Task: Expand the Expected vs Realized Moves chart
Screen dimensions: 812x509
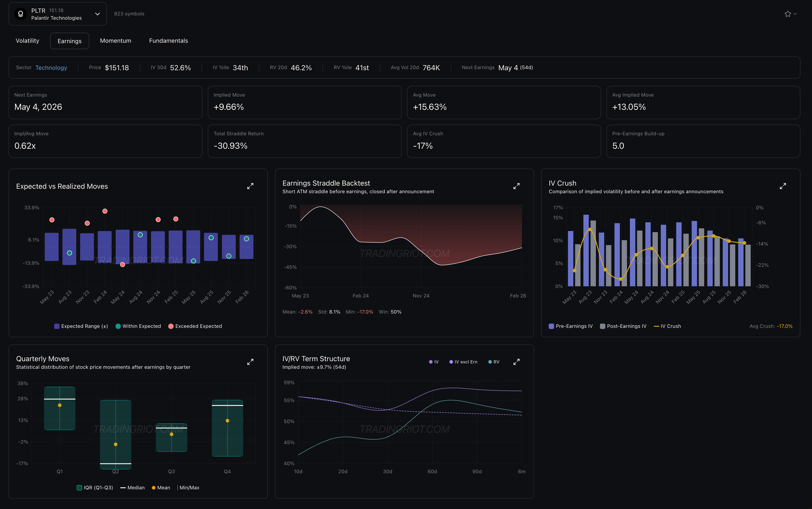Action: (x=250, y=186)
